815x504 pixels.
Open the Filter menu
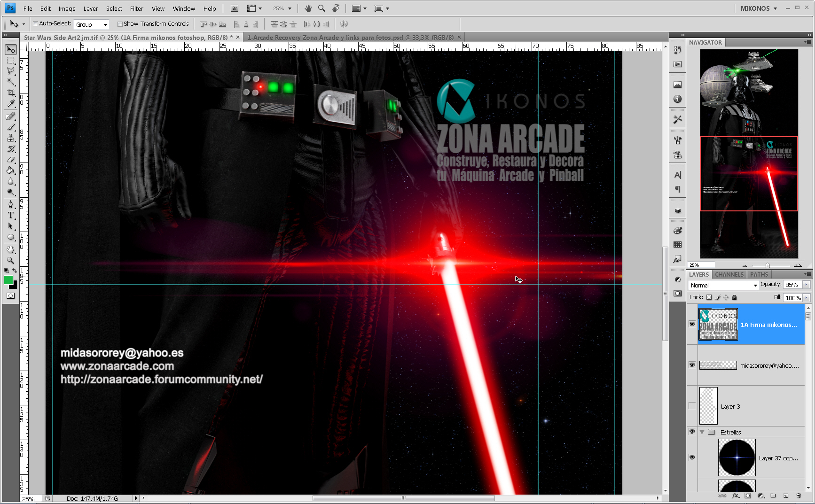(136, 8)
